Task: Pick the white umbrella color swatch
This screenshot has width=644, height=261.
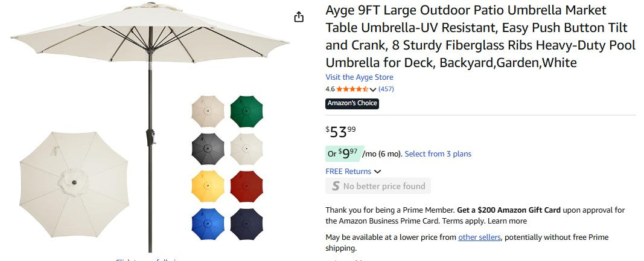Action: [246, 149]
